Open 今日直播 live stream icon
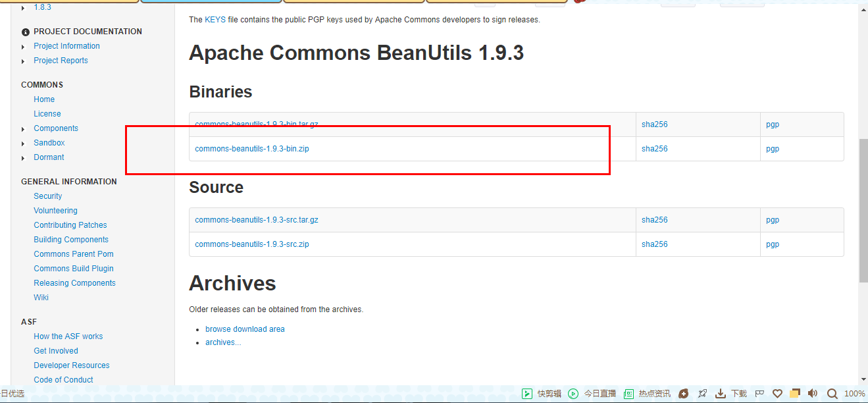The height and width of the screenshot is (403, 868). click(573, 394)
